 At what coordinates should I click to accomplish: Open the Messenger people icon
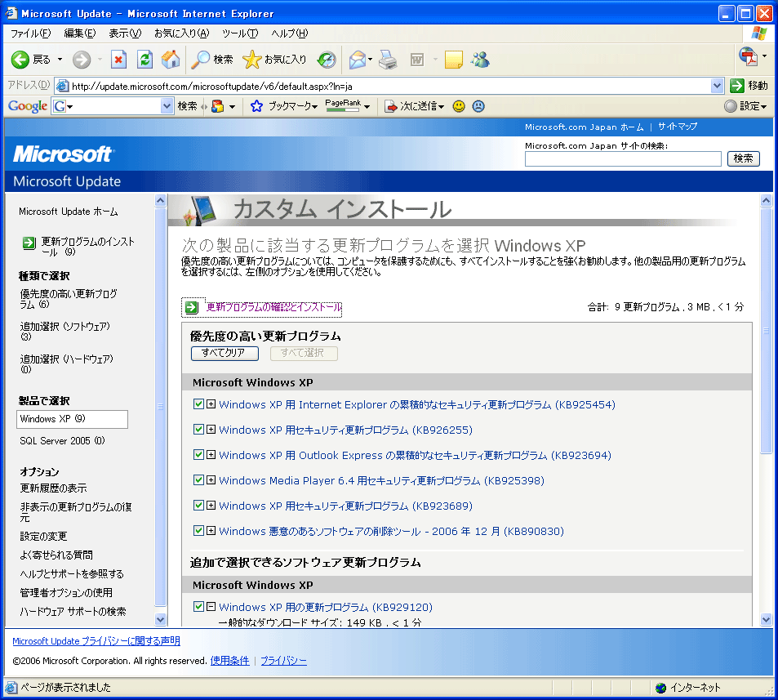click(x=480, y=60)
